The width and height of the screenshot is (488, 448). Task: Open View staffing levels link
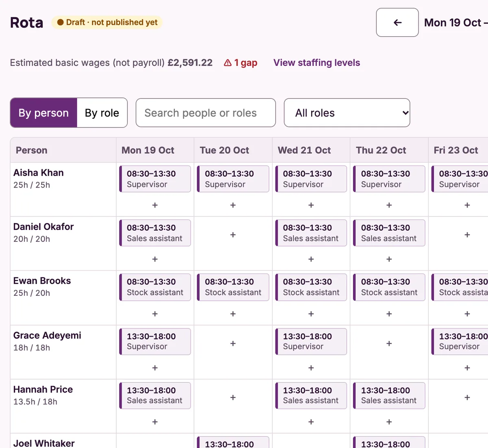(x=317, y=63)
